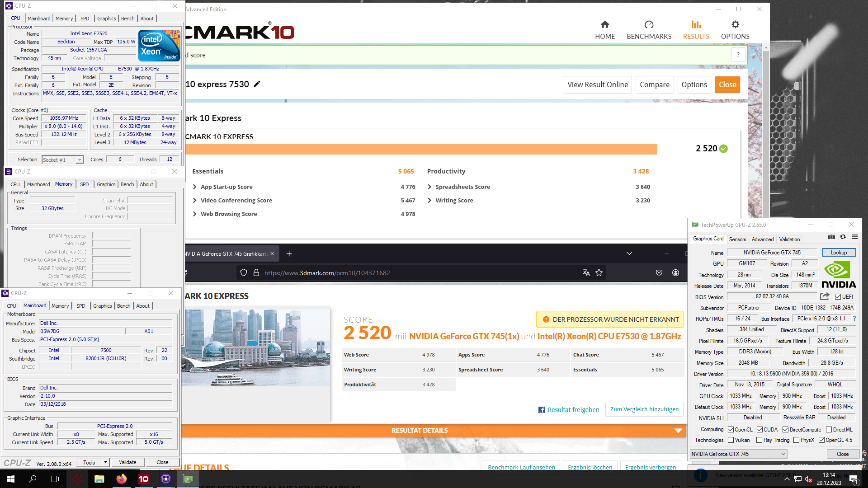Toggle OpenCL checkbox in GPU-Z
Viewport: 868px width, 488px height.
pos(731,429)
